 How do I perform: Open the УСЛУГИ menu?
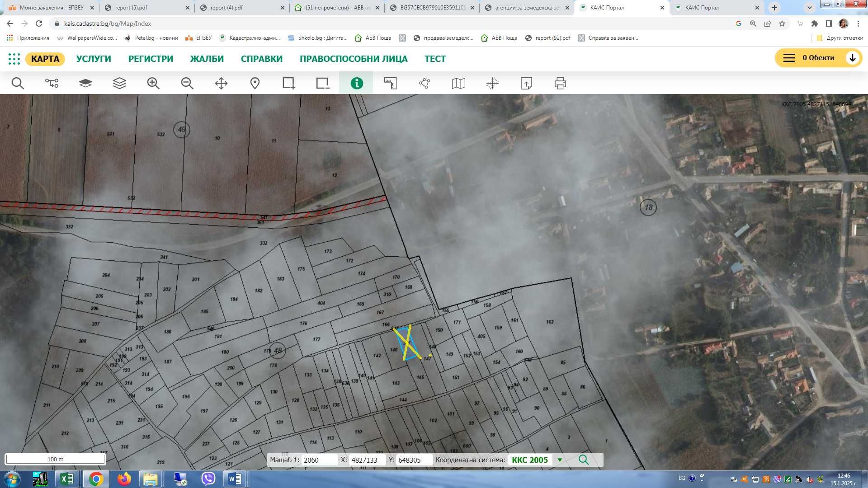94,59
